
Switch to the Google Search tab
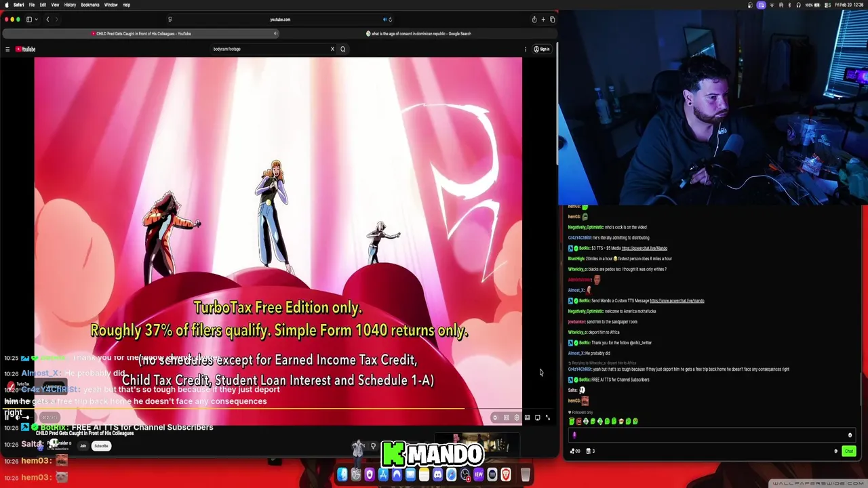(418, 33)
